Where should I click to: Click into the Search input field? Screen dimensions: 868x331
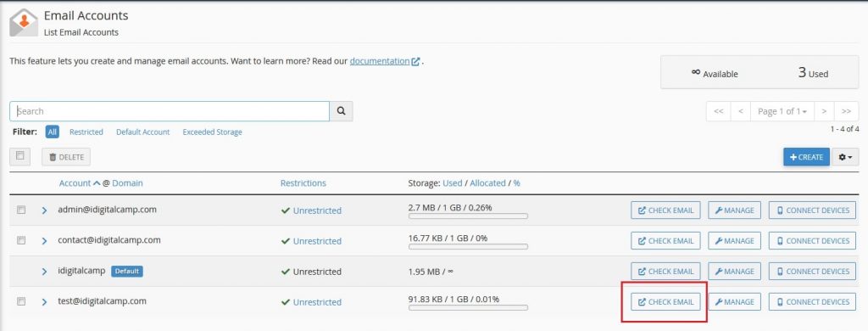pos(170,111)
